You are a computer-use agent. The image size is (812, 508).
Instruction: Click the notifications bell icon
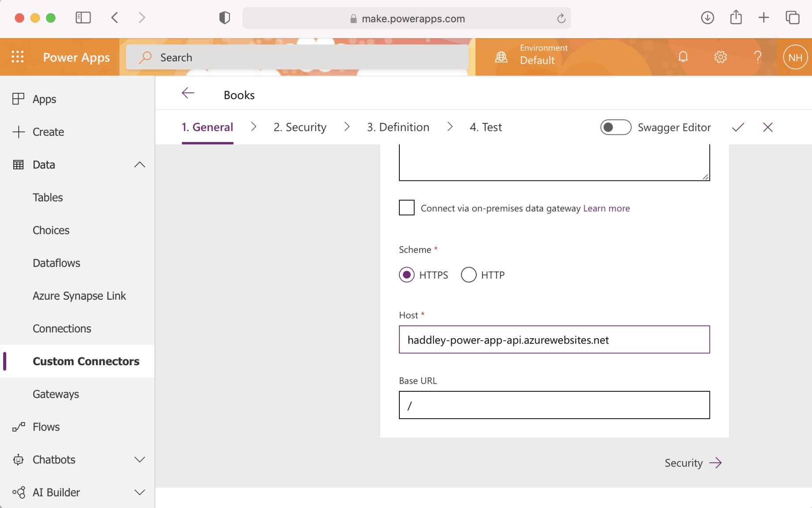click(683, 57)
